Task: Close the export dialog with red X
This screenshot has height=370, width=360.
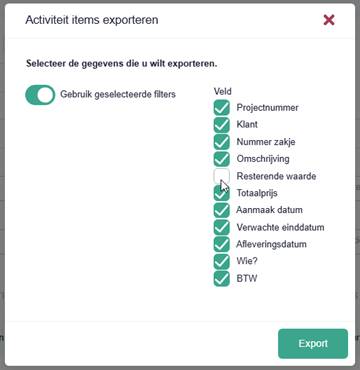Action: 329,20
